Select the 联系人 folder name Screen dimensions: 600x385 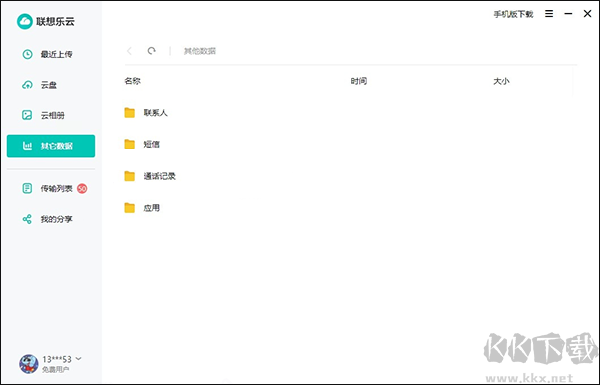pos(155,113)
